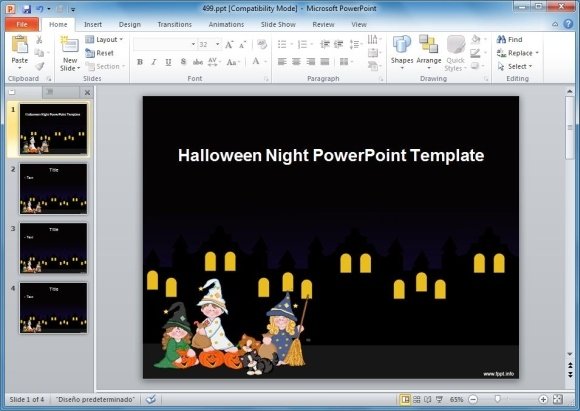
Task: Click the Paste clipboard icon
Action: click(20, 44)
